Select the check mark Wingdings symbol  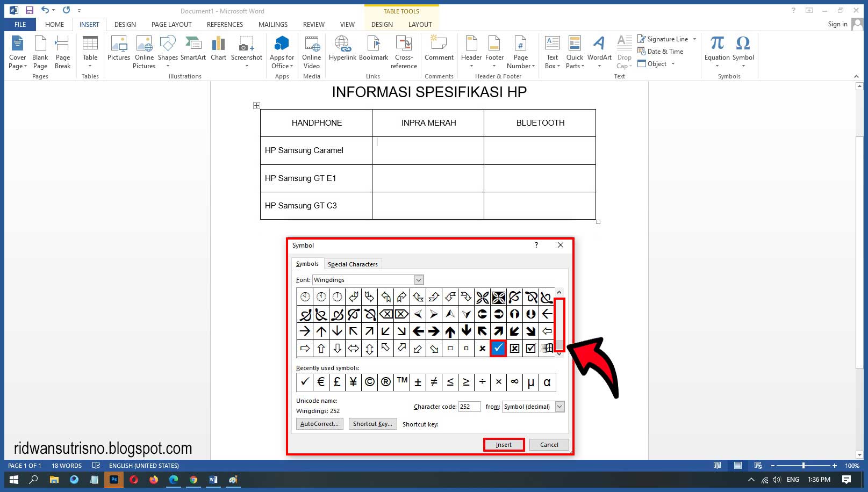click(498, 348)
